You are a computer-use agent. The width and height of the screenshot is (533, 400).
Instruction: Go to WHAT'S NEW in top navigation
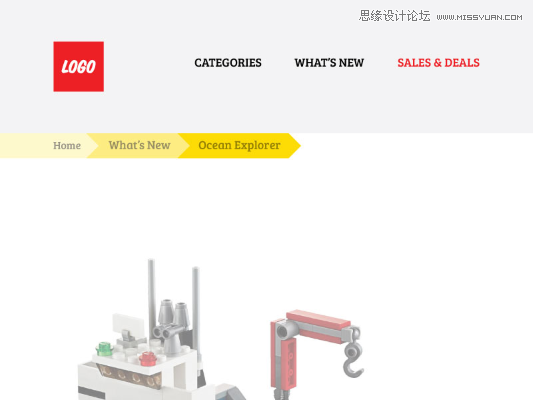point(329,63)
